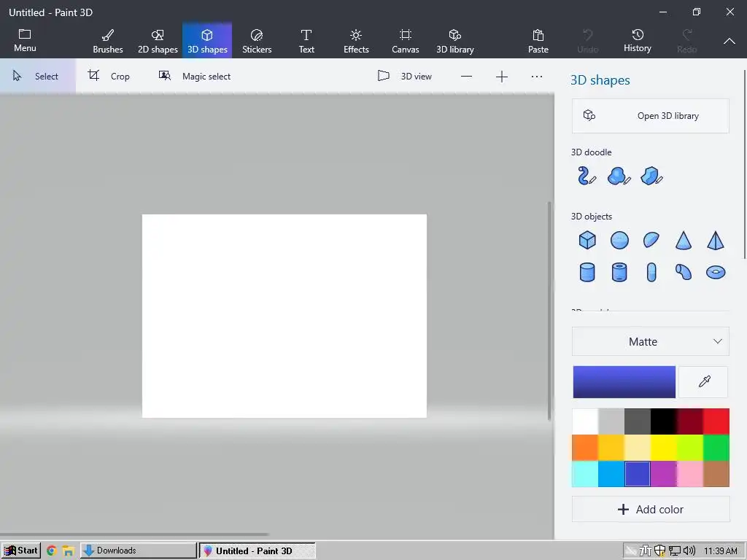This screenshot has height=560, width=747.
Task: Click the white drawing canvas
Action: click(x=285, y=316)
